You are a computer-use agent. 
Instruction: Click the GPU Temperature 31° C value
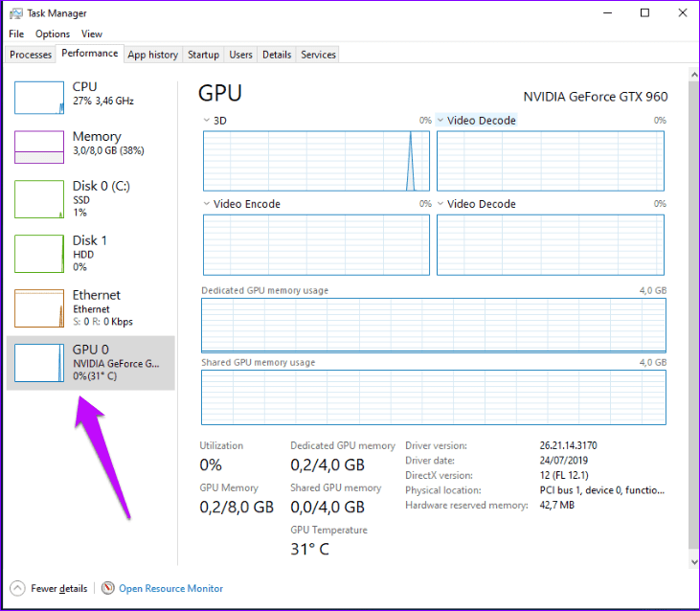click(309, 549)
